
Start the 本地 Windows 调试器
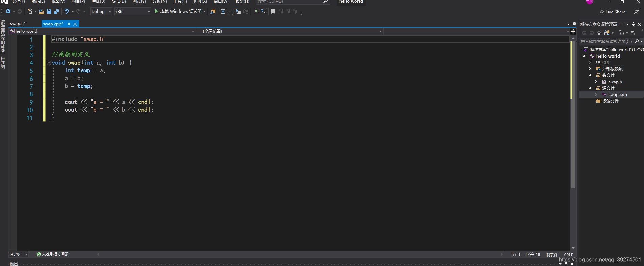(178, 12)
